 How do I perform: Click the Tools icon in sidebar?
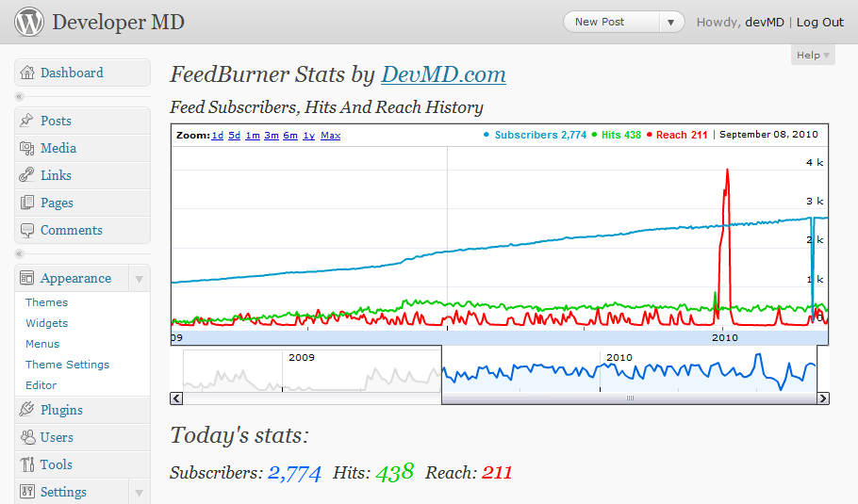click(x=27, y=464)
